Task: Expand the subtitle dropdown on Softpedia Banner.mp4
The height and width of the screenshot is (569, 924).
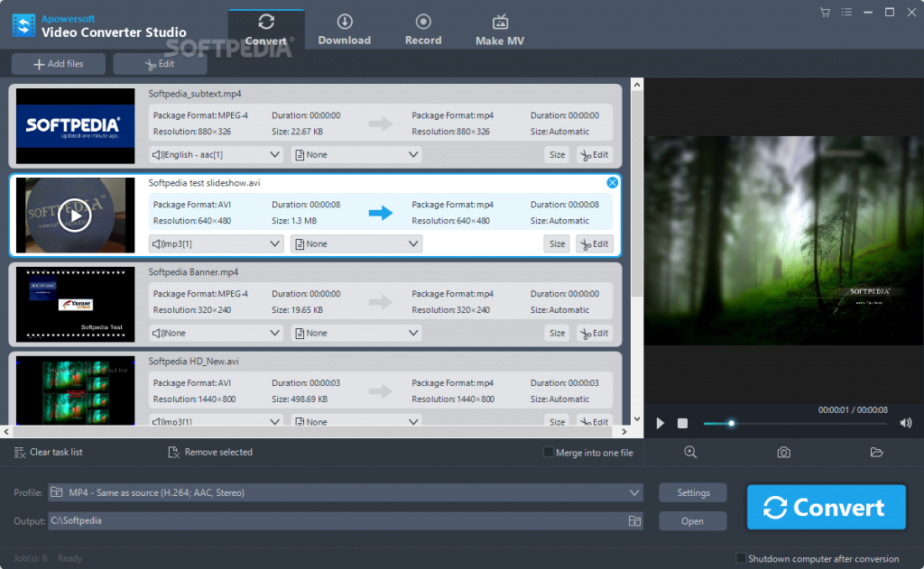Action: 356,332
